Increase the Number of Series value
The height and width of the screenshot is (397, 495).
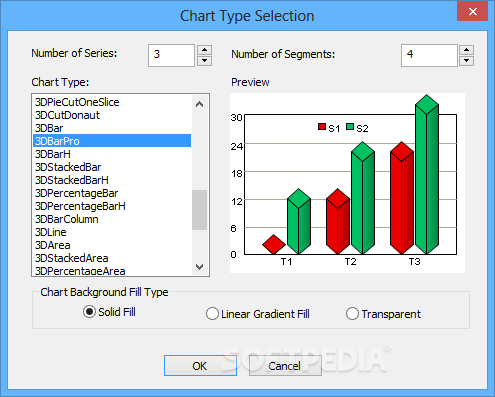[x=204, y=50]
